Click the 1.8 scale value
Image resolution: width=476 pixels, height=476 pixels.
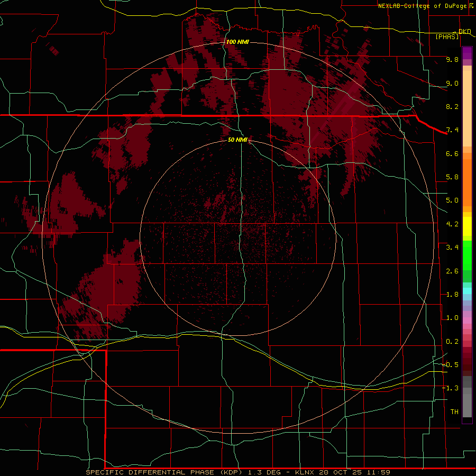pyautogui.click(x=452, y=295)
